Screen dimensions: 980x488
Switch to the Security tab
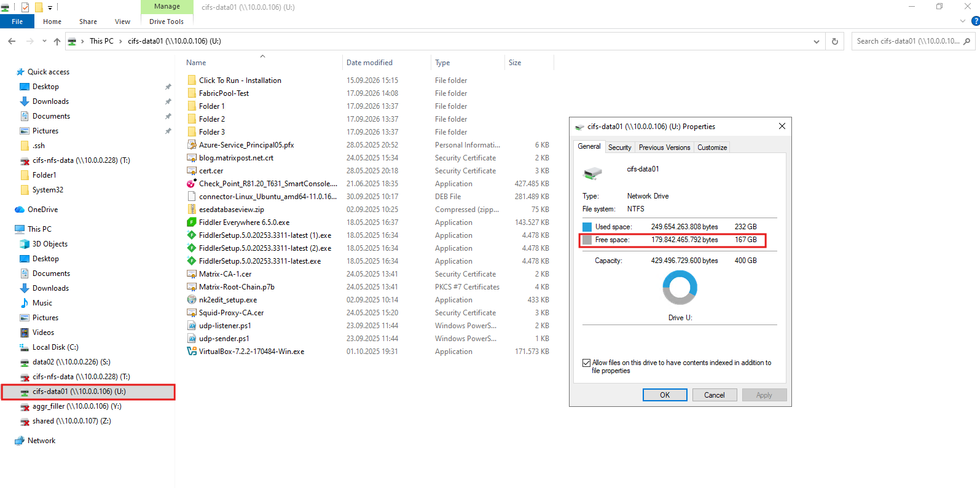click(x=619, y=148)
